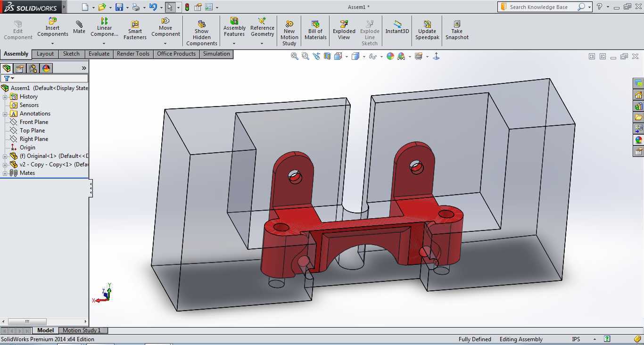Screen dimensions: 644x345
Task: Click Insert Components tool
Action: click(53, 27)
